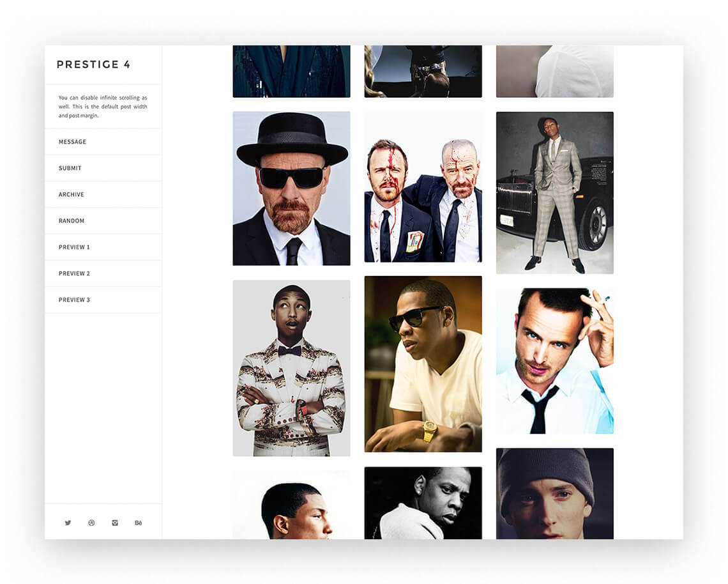The width and height of the screenshot is (728, 584).
Task: Click the PRESTIGE 4 blog title
Action: point(93,65)
